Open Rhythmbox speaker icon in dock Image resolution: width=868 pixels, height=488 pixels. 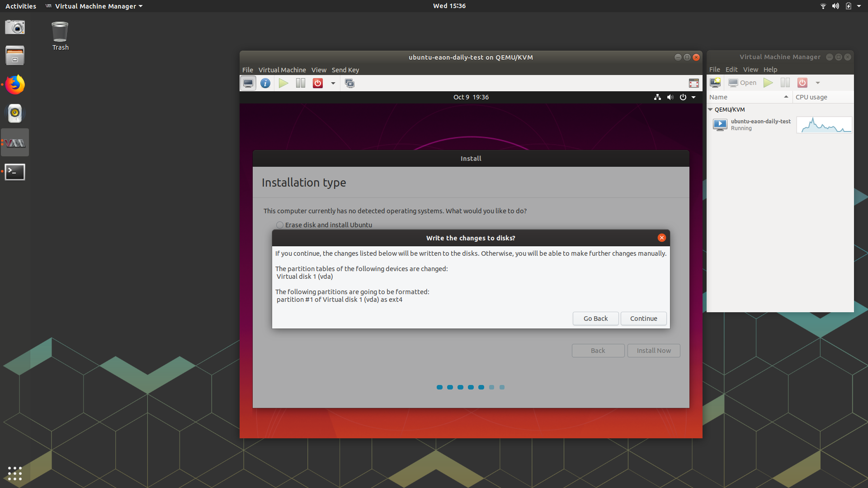click(x=15, y=113)
